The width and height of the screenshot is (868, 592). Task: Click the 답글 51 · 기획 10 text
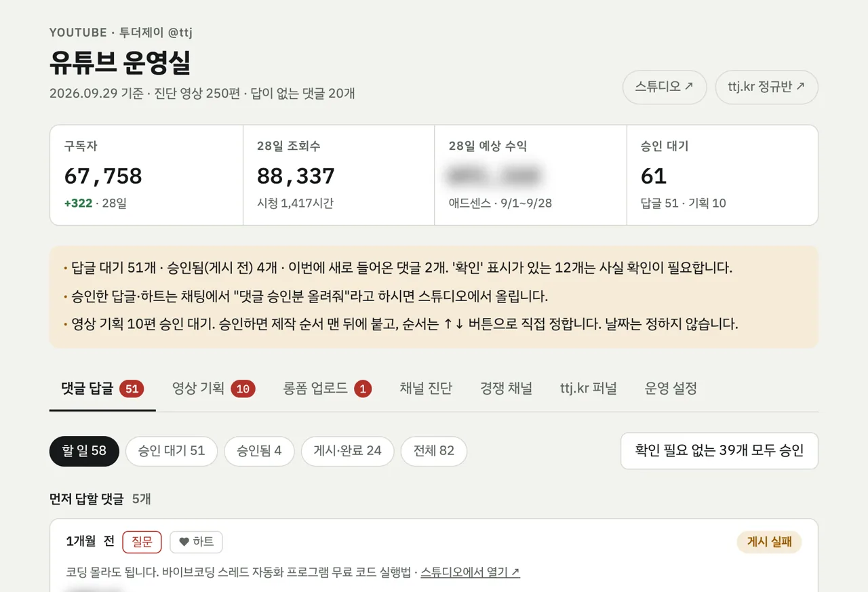(x=684, y=203)
